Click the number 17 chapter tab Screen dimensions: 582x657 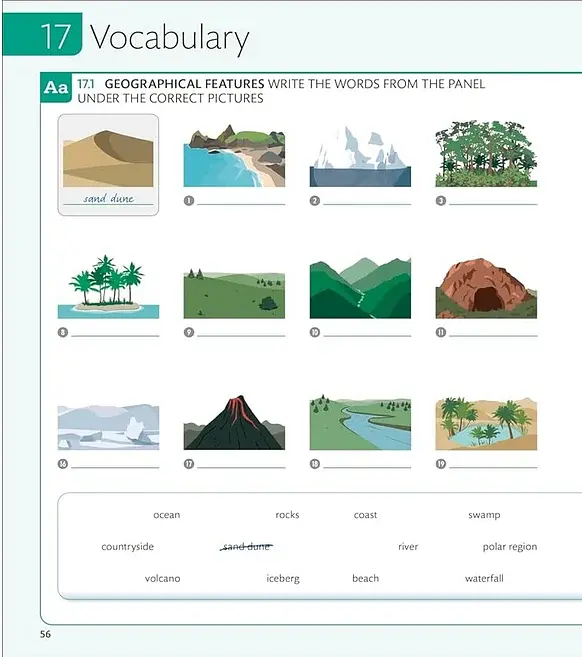tap(42, 34)
